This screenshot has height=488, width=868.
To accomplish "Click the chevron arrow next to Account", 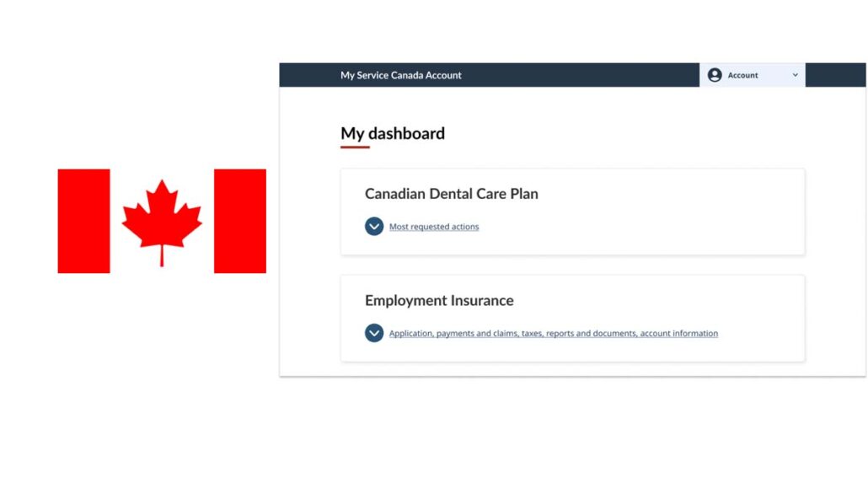I will tap(793, 75).
